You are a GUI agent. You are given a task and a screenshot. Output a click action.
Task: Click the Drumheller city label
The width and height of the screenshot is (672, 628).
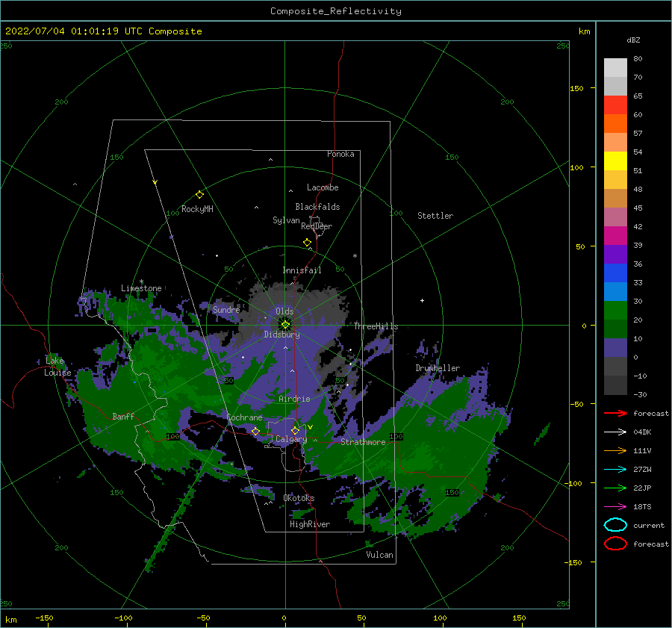pyautogui.click(x=438, y=368)
